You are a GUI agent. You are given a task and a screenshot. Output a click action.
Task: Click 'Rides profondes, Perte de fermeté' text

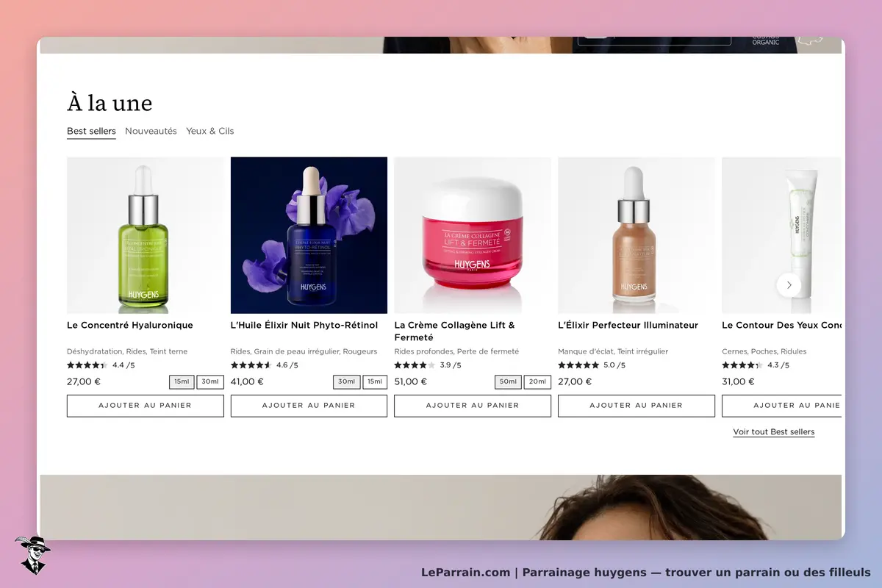[x=456, y=351]
